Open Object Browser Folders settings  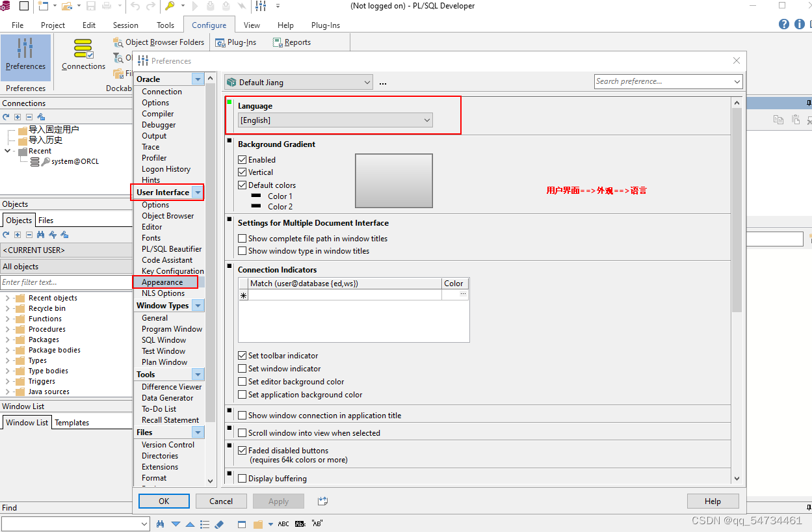point(159,42)
